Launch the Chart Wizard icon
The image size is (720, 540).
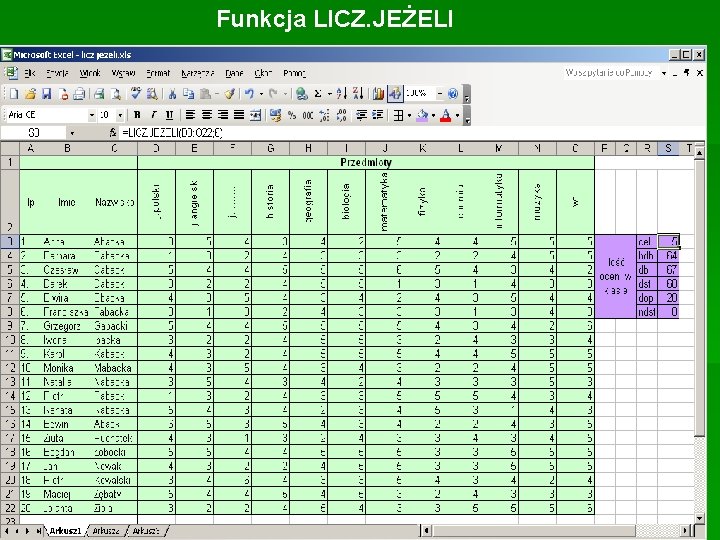tap(378, 94)
